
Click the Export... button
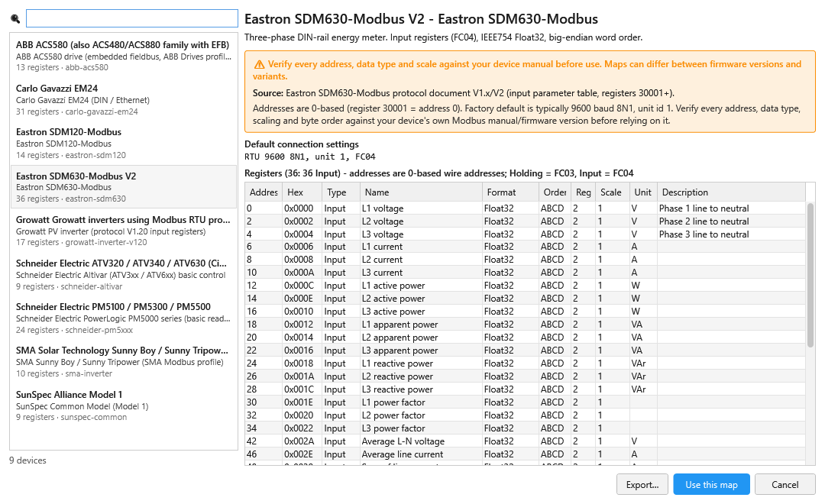[x=642, y=485]
